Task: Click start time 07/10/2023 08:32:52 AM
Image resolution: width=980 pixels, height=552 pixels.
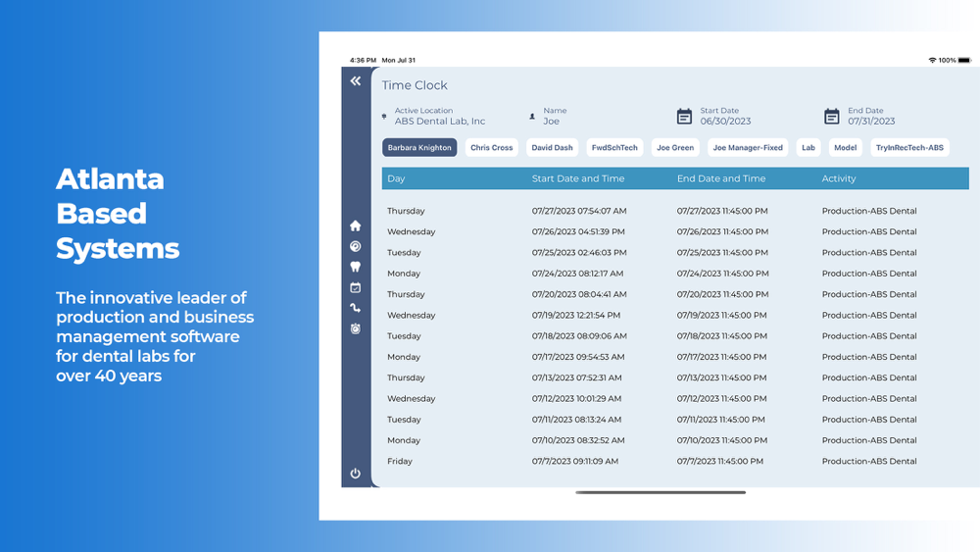Action: click(x=578, y=440)
